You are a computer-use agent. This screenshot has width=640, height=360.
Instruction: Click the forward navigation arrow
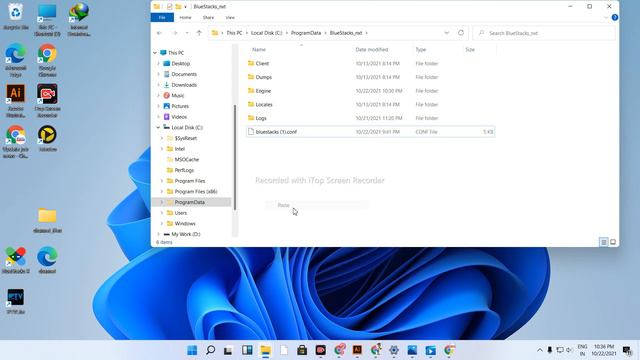pyautogui.click(x=174, y=33)
